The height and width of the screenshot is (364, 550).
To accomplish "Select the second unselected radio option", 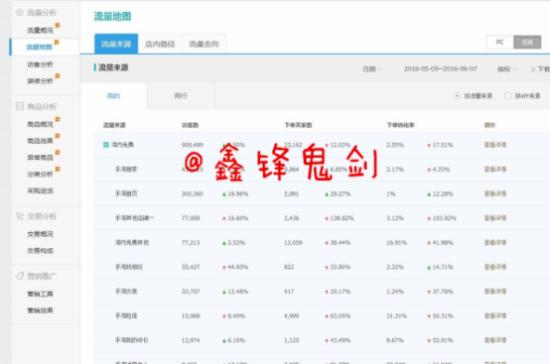I will pyautogui.click(x=508, y=96).
